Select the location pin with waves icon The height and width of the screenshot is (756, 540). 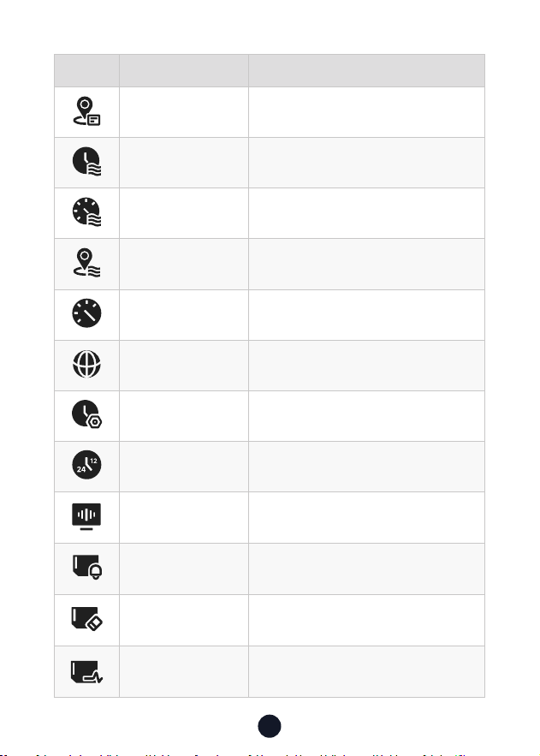click(86, 263)
